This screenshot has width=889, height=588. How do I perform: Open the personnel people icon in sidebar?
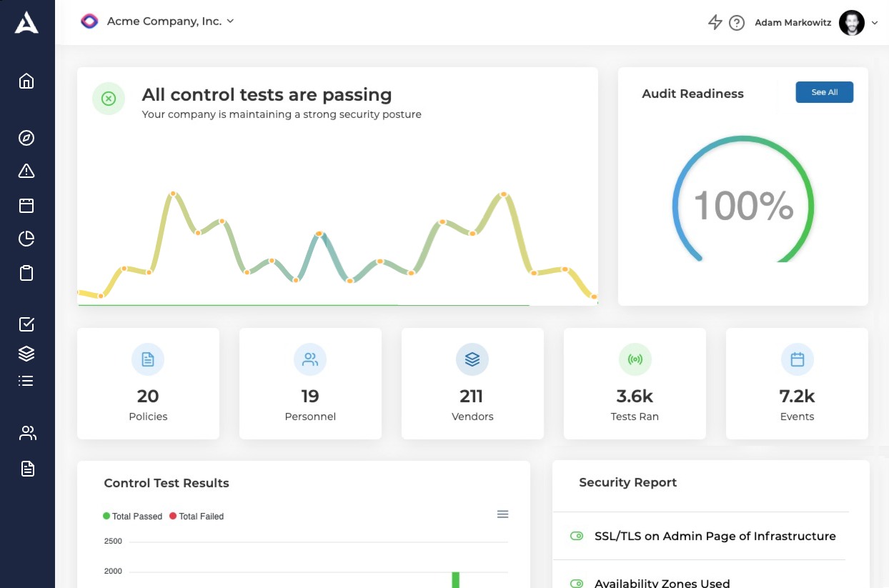click(x=27, y=433)
